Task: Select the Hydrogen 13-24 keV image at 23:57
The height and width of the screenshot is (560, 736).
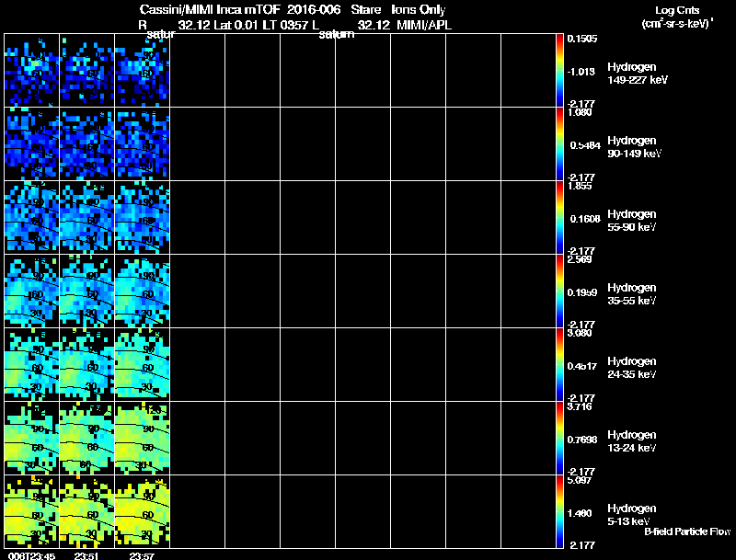Action: (143, 439)
